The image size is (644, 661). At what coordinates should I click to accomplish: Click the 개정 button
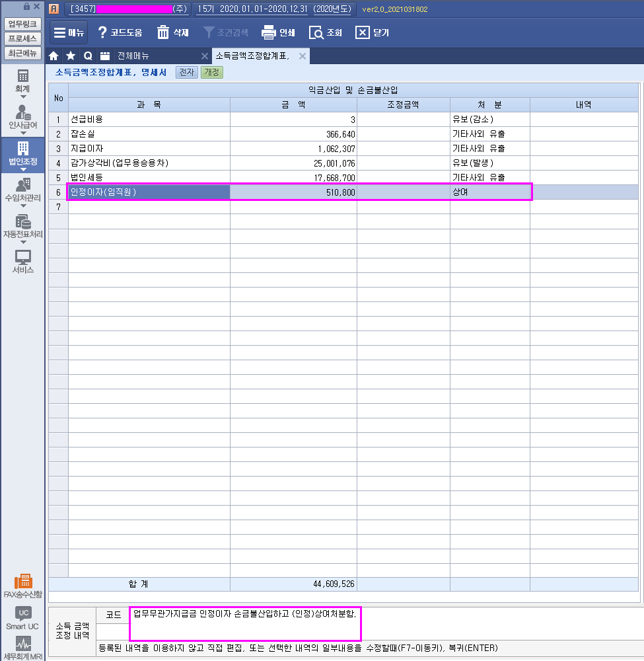click(x=211, y=72)
